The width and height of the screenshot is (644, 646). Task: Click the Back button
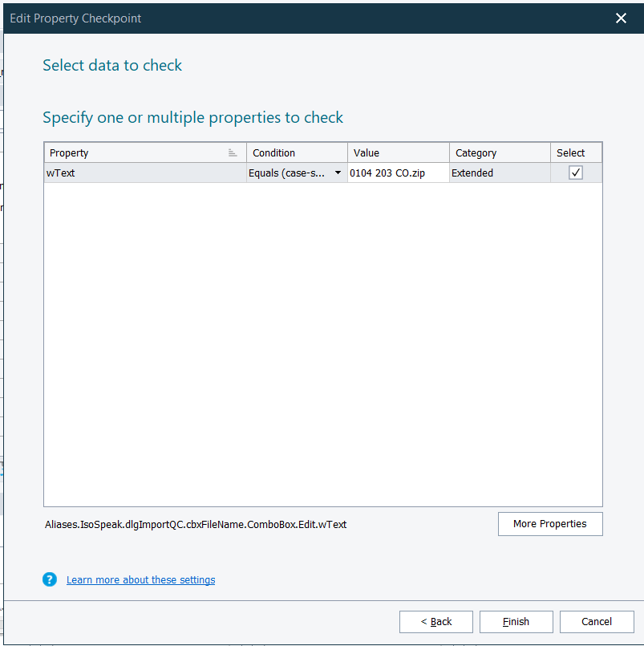[435, 621]
